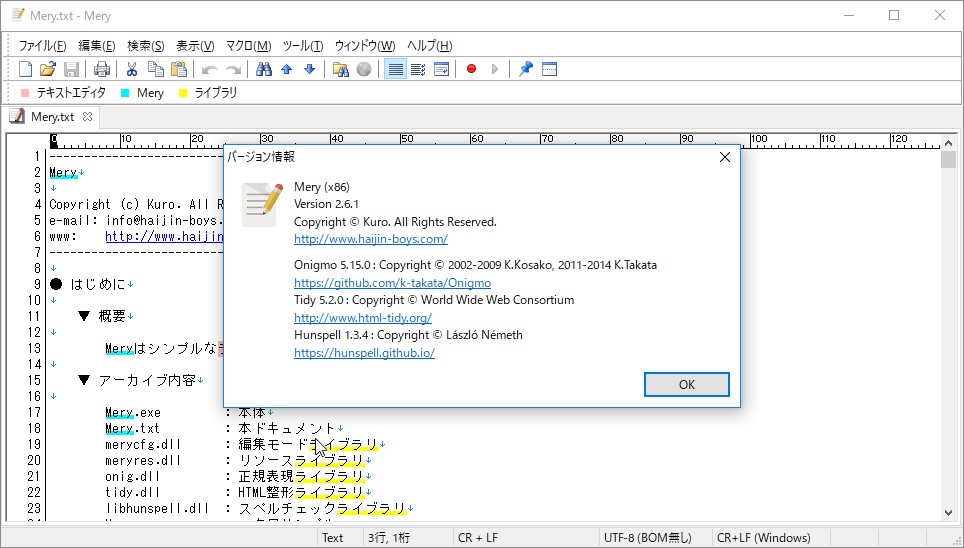Click the Cut scissors icon
Screen dimensions: 964x548
(x=132, y=69)
